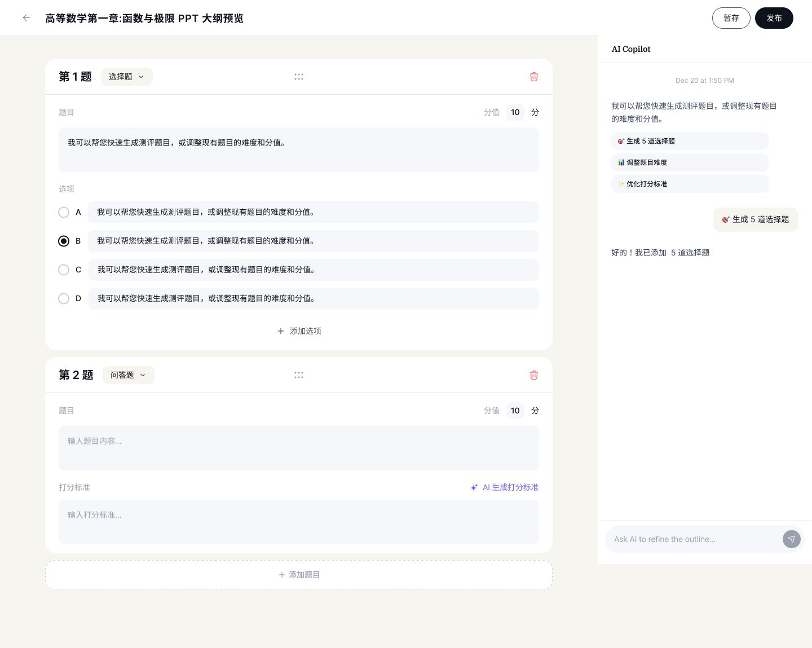Click the chevron beside 选择题 label
The width and height of the screenshot is (812, 648).
(140, 77)
